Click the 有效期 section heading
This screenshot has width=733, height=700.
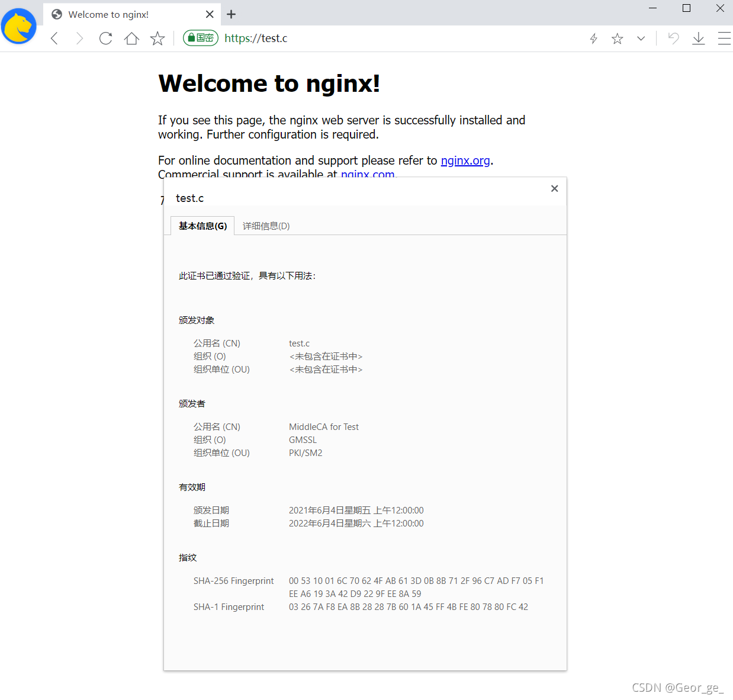click(x=192, y=487)
